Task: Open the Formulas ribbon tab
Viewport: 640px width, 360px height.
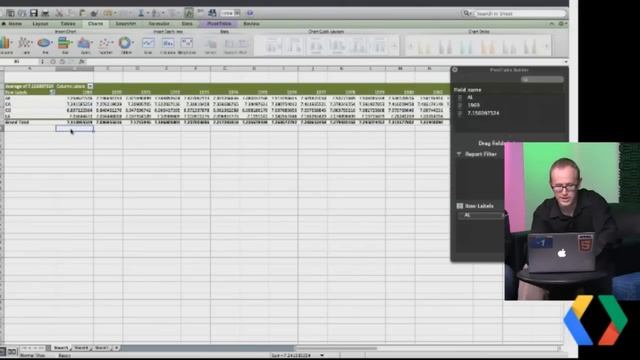Action: [x=159, y=24]
